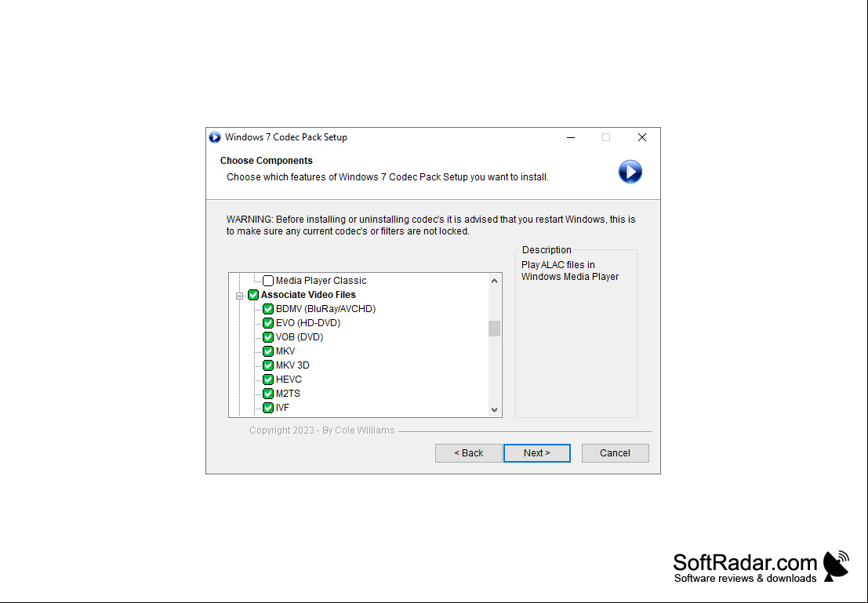
Task: Click the Codec Pack title bar icon
Action: 215,137
